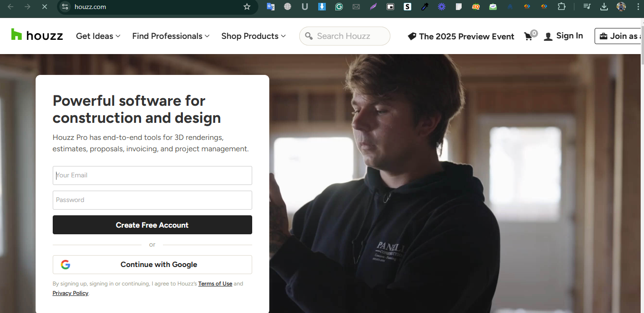
Task: Choose Continue with Google
Action: coord(152,265)
